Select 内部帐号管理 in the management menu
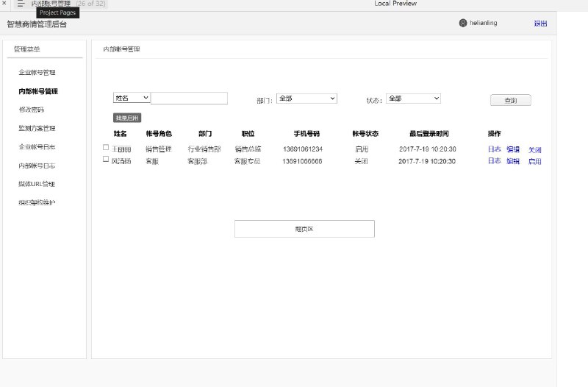Image resolution: width=588 pixels, height=387 pixels. [38, 91]
